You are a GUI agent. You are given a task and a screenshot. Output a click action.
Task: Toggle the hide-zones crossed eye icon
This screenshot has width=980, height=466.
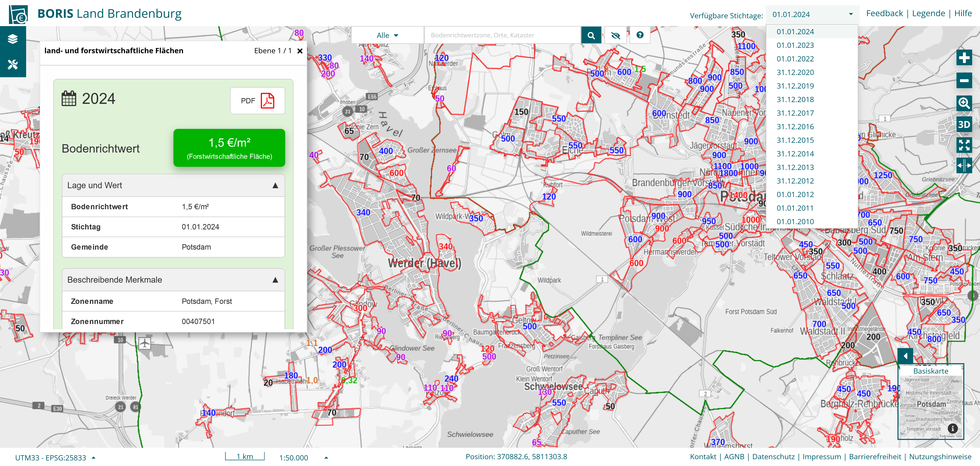(x=615, y=35)
